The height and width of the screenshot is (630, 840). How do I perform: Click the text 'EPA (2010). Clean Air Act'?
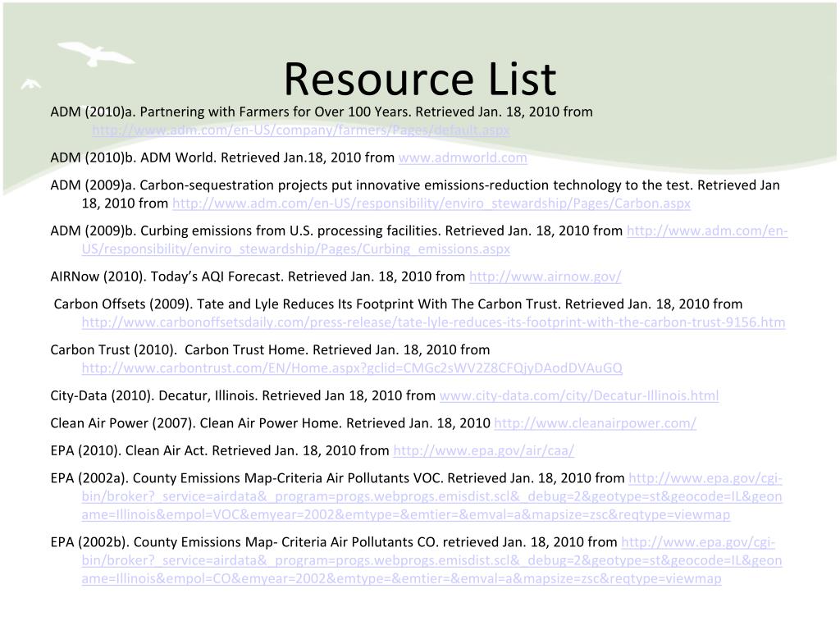pyautogui.click(x=129, y=450)
